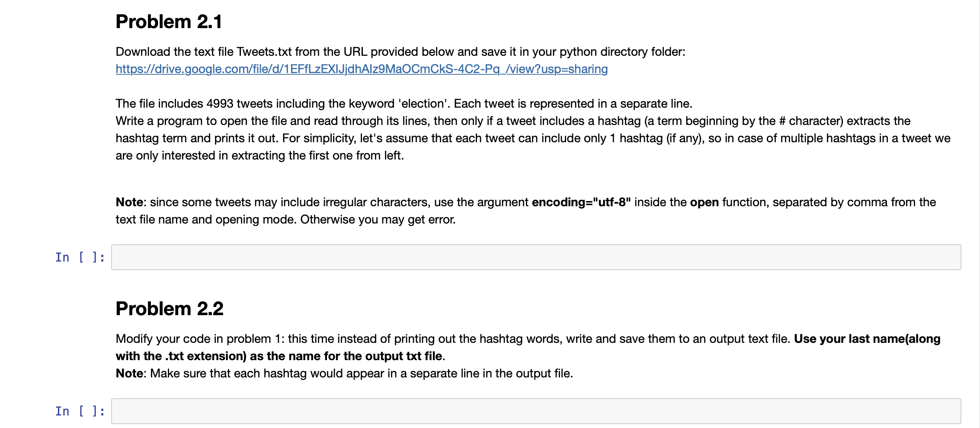Click the In prompt beside the first cell
The height and width of the screenshot is (428, 980).
point(79,257)
